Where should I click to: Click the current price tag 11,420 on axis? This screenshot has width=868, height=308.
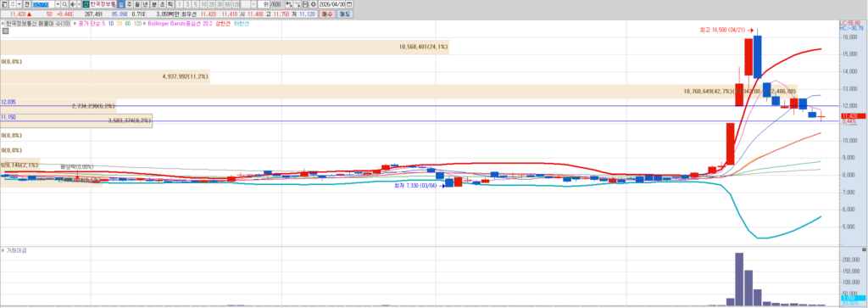tap(853, 115)
